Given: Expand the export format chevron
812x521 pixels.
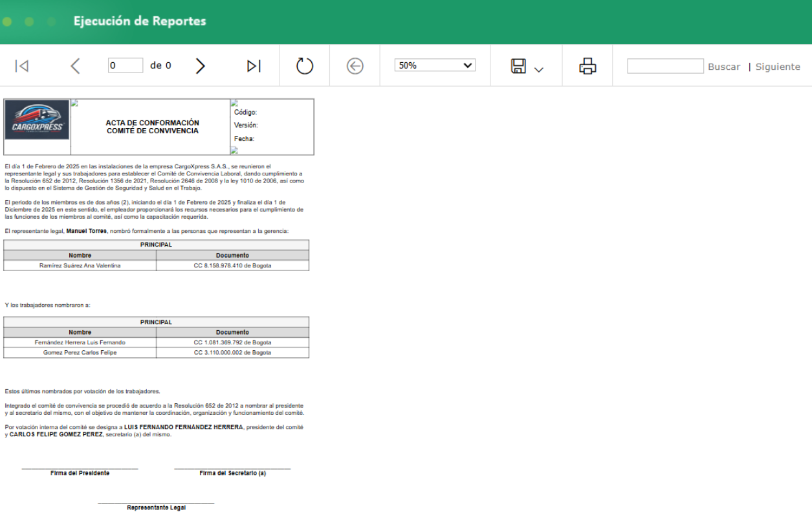Looking at the screenshot, I should (x=539, y=70).
